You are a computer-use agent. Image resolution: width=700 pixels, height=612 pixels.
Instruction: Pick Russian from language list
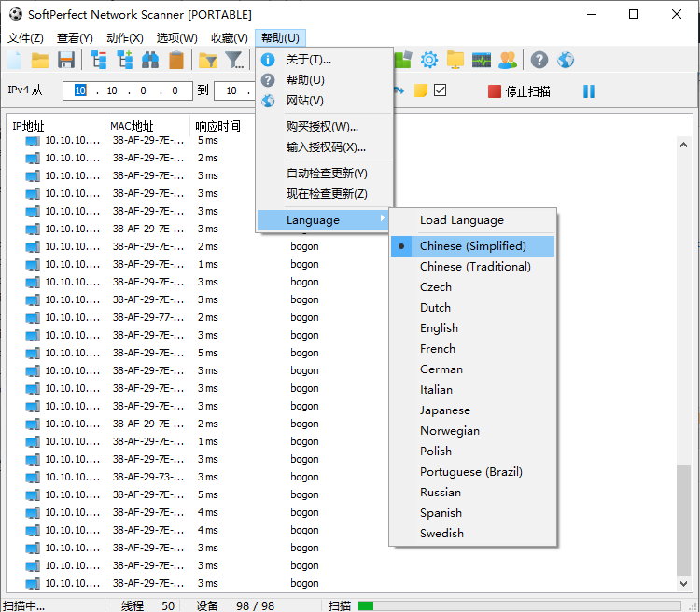pos(473,493)
